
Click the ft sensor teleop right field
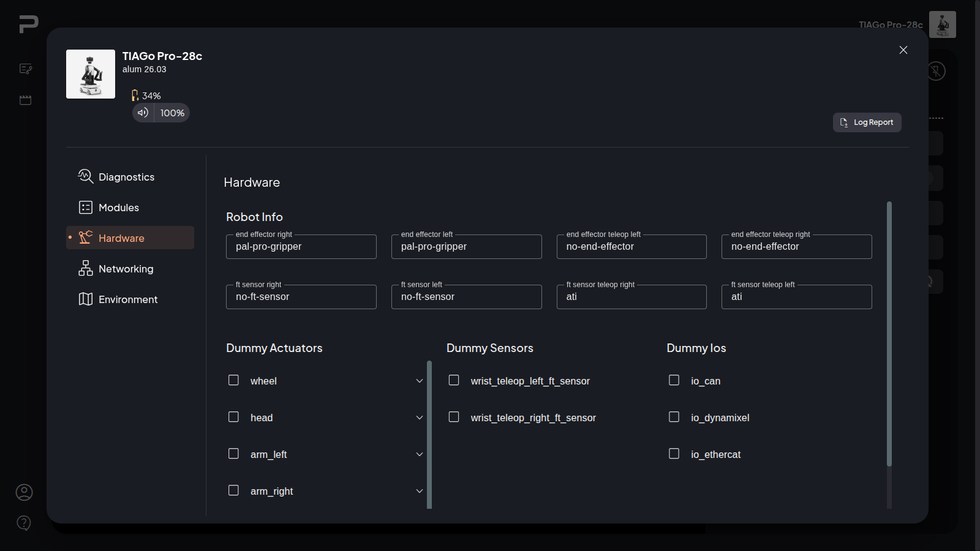pyautogui.click(x=631, y=296)
